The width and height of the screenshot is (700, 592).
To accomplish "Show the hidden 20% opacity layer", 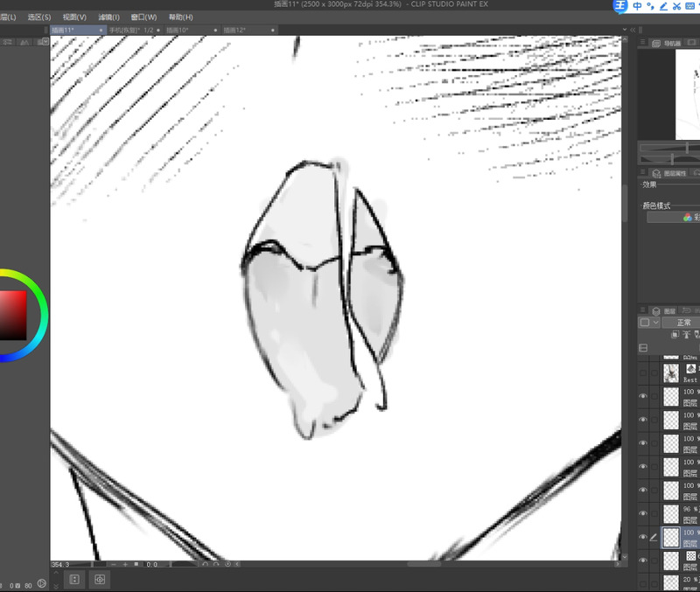I will 643,583.
